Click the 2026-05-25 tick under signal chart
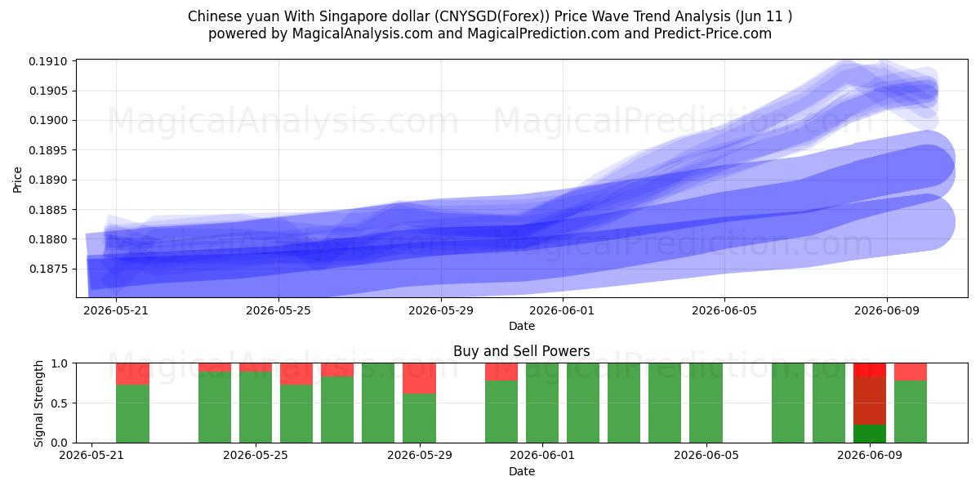 coord(256,456)
